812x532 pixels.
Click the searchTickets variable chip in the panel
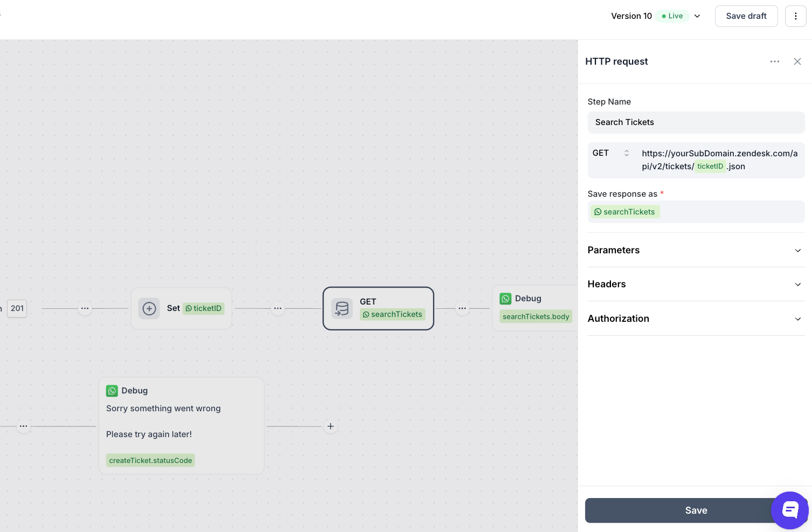[625, 212]
